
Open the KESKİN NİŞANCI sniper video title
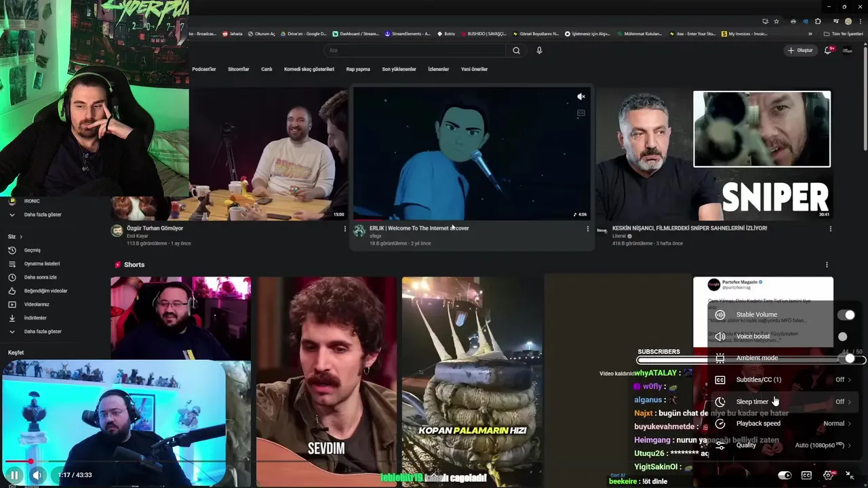[x=690, y=228]
